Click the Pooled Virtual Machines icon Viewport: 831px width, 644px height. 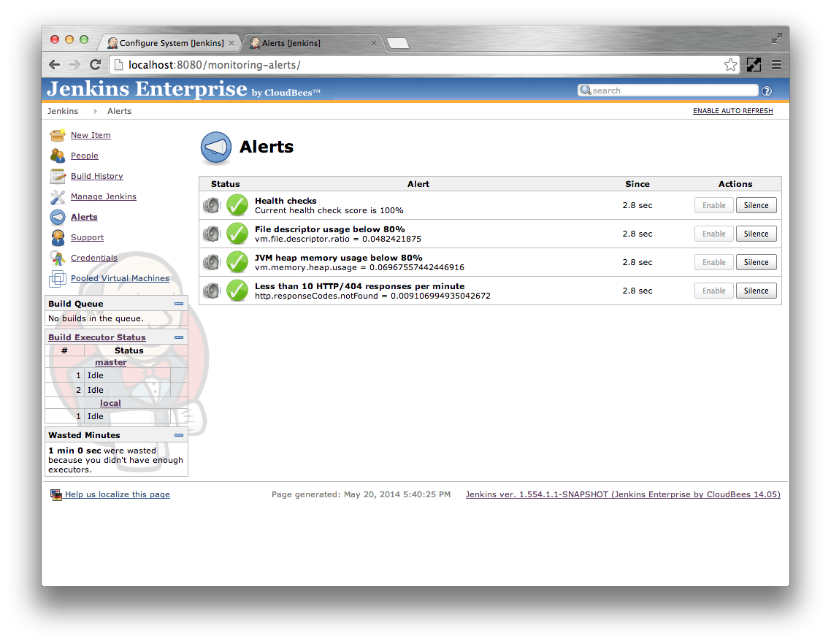(57, 278)
